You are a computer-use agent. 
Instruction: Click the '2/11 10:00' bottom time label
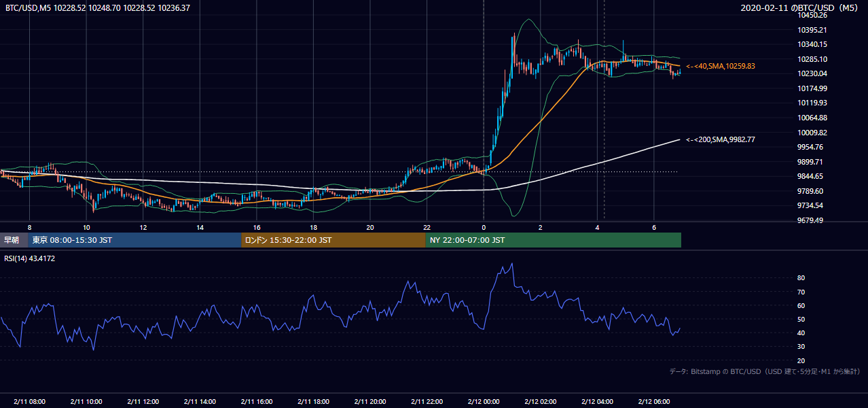pyautogui.click(x=86, y=401)
